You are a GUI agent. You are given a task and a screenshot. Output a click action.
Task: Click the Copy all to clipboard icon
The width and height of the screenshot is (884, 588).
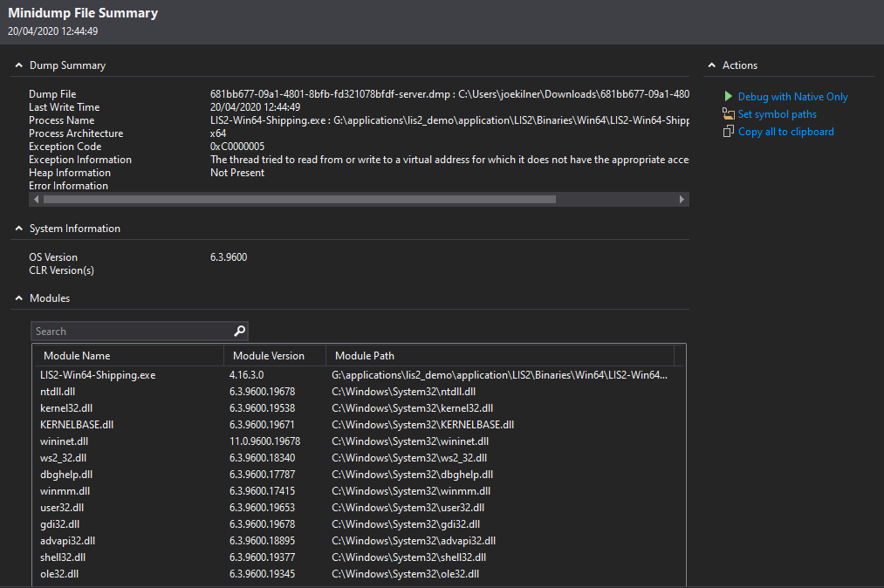[x=729, y=132]
